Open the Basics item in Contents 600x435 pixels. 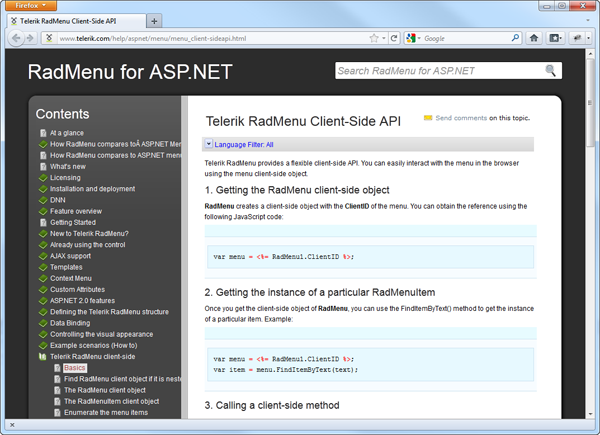76,368
